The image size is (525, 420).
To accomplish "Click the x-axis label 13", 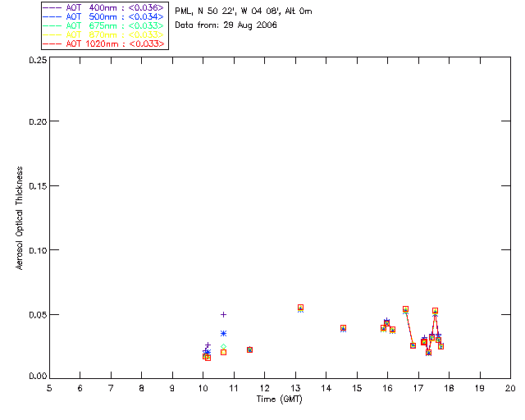I will click(295, 388).
